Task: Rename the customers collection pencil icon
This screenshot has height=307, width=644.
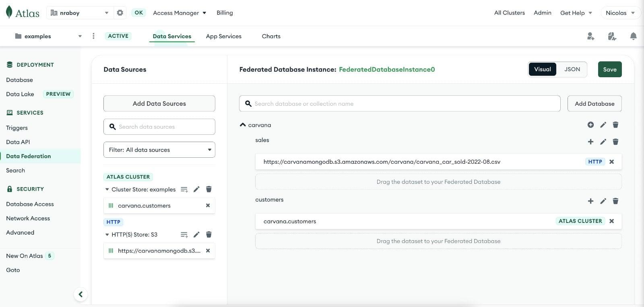Action: click(x=603, y=201)
